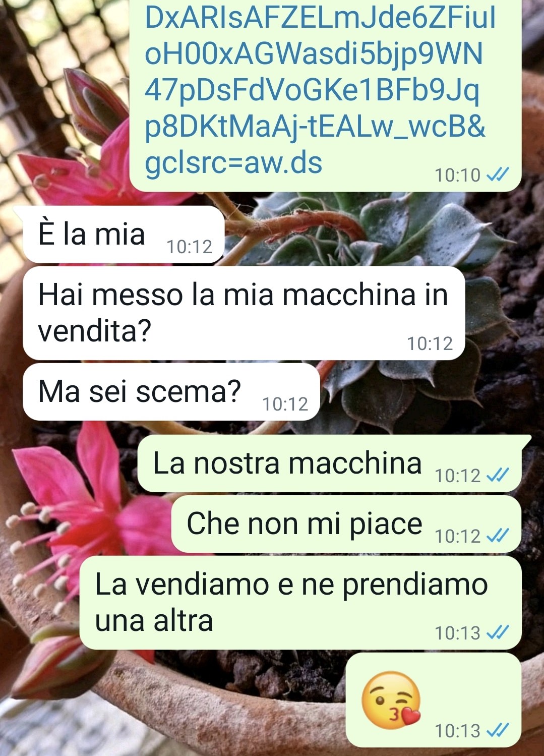Click blue double check on 'Che non mi piace'
Image resolution: width=544 pixels, height=756 pixels.
(x=498, y=535)
